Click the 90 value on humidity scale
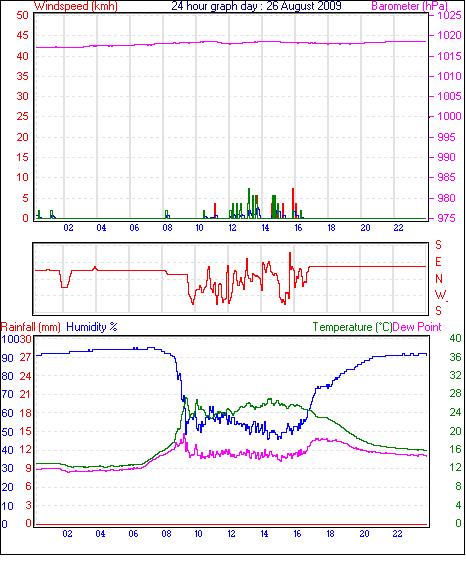Viewport: 466px width, 566px height. click(7, 358)
